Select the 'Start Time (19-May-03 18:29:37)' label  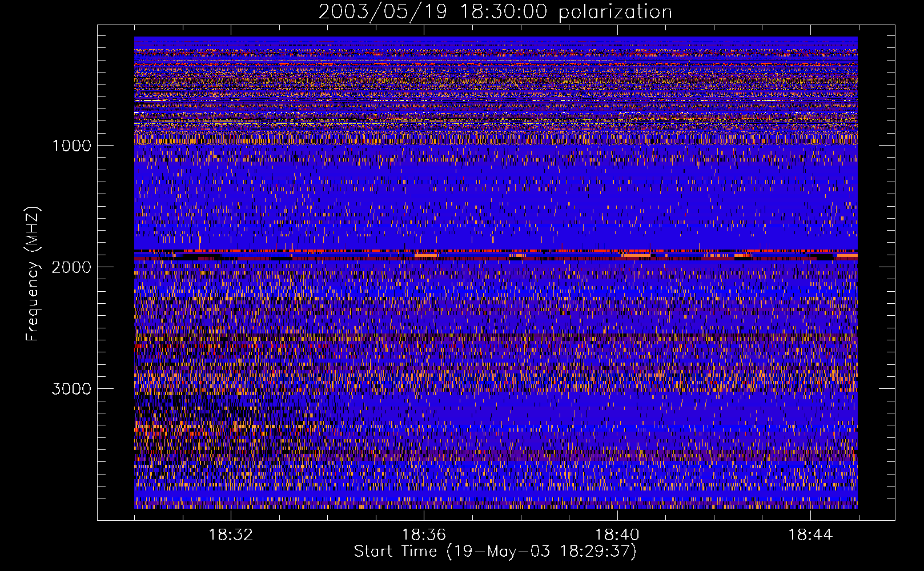[495, 552]
